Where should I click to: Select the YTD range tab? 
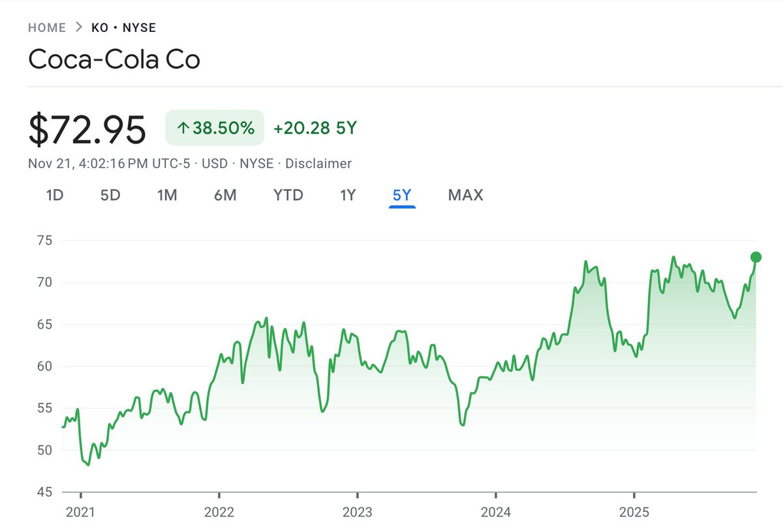288,195
